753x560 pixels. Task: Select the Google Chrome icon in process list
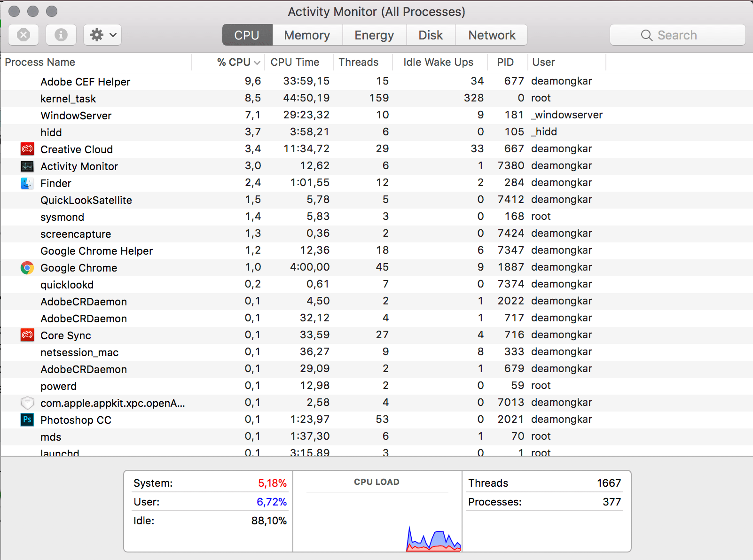point(27,267)
